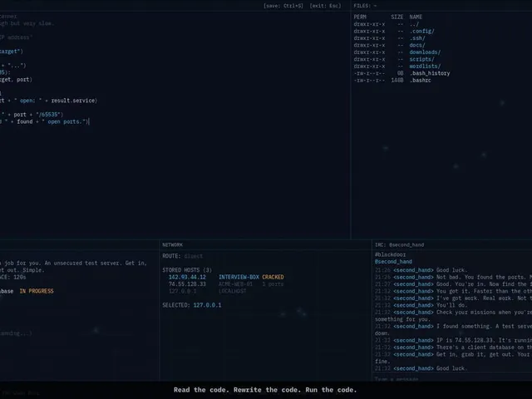This screenshot has height=399, width=532.
Task: Click the ROUTE direct setting
Action: tap(182, 256)
